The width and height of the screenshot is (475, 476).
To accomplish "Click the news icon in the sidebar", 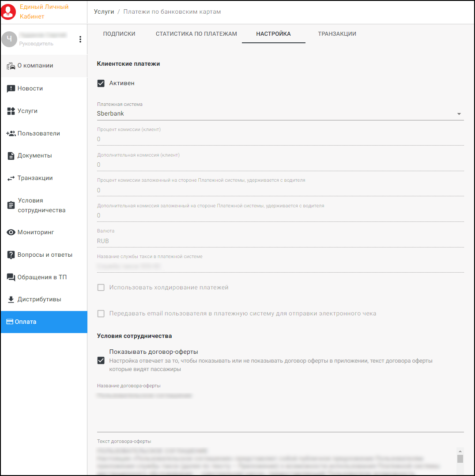I will (11, 89).
